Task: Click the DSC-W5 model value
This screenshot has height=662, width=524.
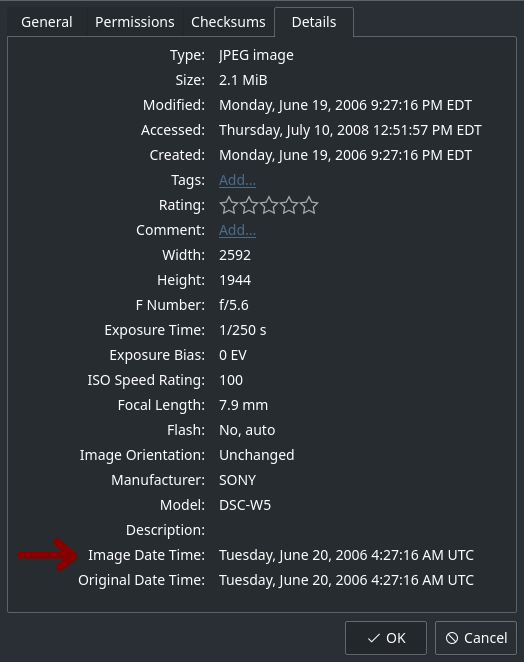Action: [245, 505]
